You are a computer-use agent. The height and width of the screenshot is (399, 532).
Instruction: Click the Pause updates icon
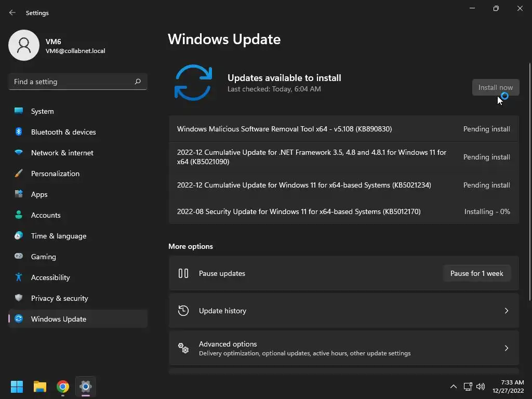point(183,273)
